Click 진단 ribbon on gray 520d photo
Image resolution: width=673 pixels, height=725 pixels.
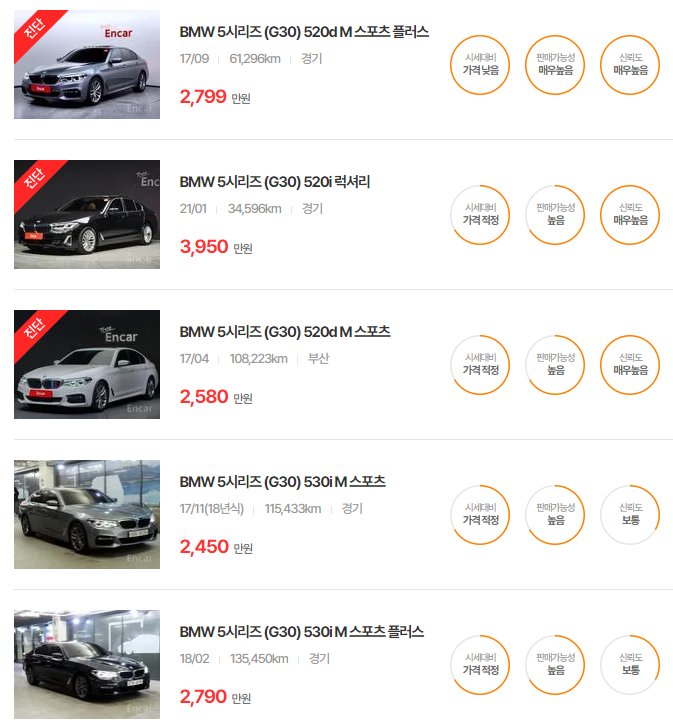tap(35, 30)
